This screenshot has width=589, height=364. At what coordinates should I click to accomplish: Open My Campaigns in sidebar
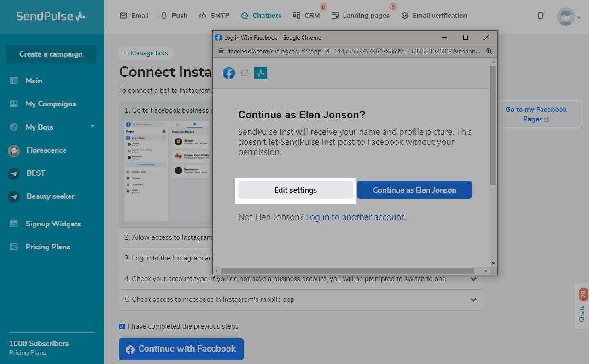pyautogui.click(x=51, y=104)
